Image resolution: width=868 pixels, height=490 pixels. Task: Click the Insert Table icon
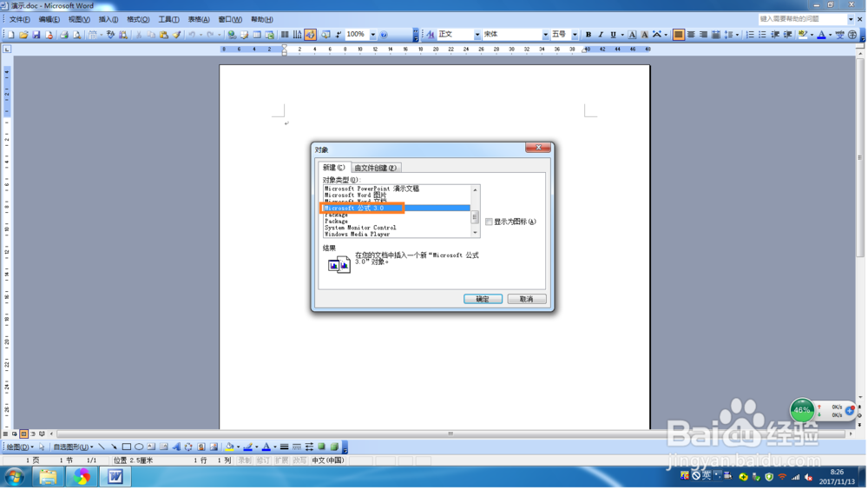click(257, 35)
